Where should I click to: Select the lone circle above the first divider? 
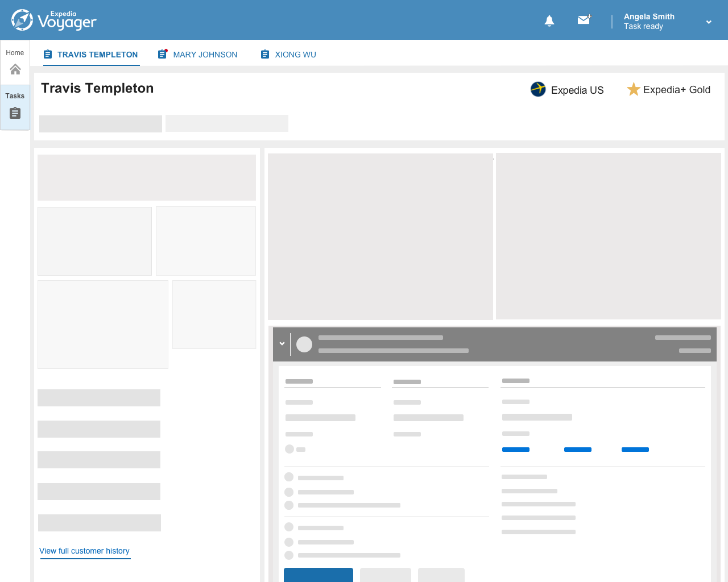point(289,449)
